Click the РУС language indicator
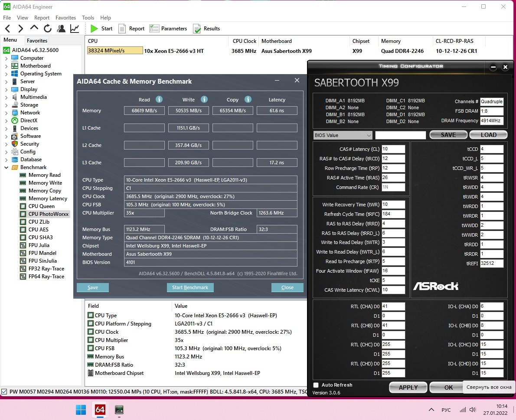 (446, 410)
